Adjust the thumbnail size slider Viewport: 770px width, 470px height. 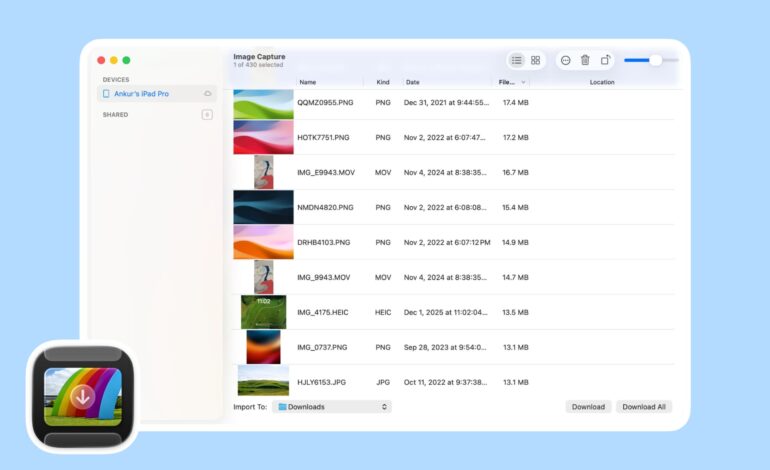pos(654,60)
